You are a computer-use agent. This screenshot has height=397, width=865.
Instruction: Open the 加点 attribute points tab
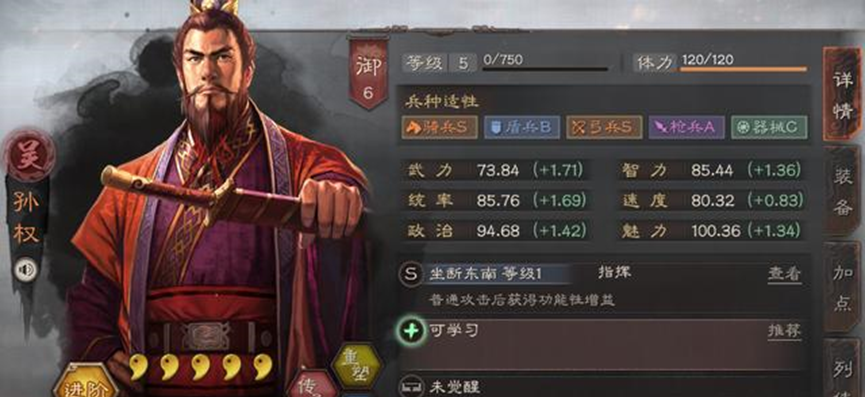[x=842, y=287]
